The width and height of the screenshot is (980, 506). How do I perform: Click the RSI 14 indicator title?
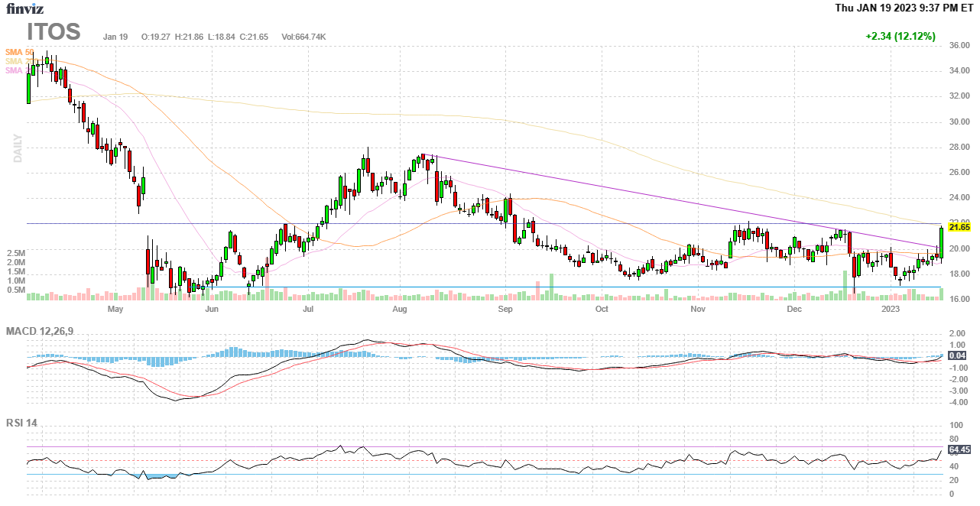coord(22,423)
